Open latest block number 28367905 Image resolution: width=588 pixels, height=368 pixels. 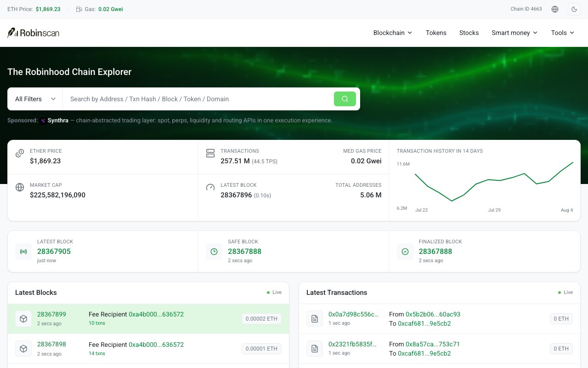[54, 252]
